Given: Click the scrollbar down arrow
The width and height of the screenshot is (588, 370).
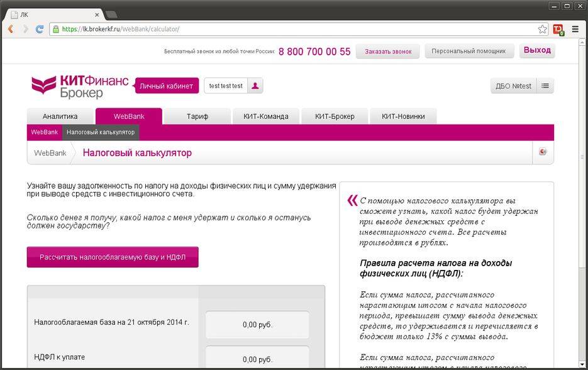Looking at the screenshot, I should (x=582, y=364).
